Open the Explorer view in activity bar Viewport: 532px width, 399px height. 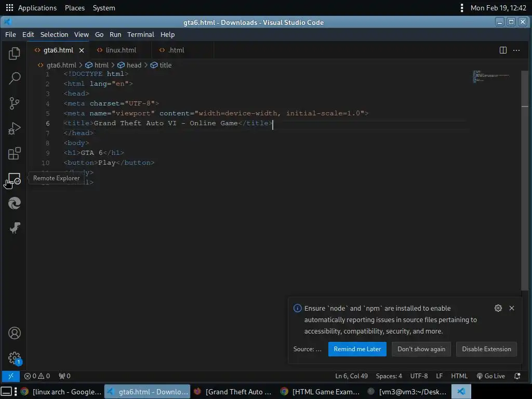point(14,54)
